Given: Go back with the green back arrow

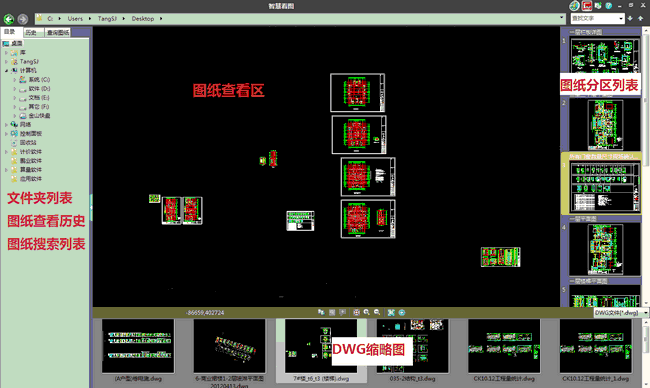Looking at the screenshot, I should point(9,19).
